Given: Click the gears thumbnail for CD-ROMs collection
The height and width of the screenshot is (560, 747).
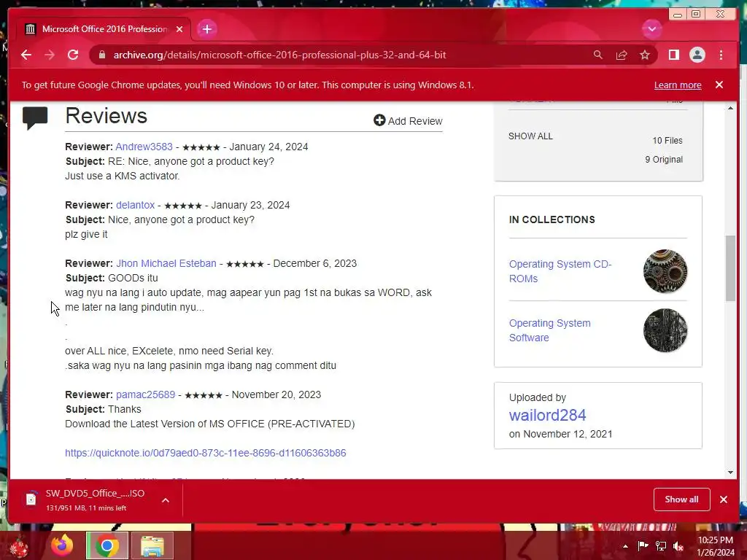Looking at the screenshot, I should [x=665, y=271].
